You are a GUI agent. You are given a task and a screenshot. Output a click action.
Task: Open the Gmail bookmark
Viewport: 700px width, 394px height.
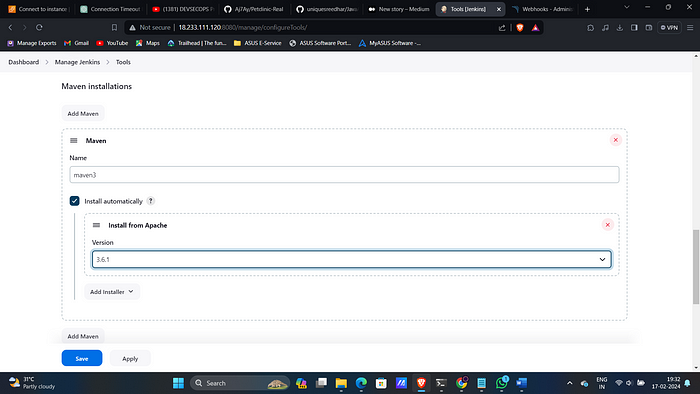[x=76, y=43]
